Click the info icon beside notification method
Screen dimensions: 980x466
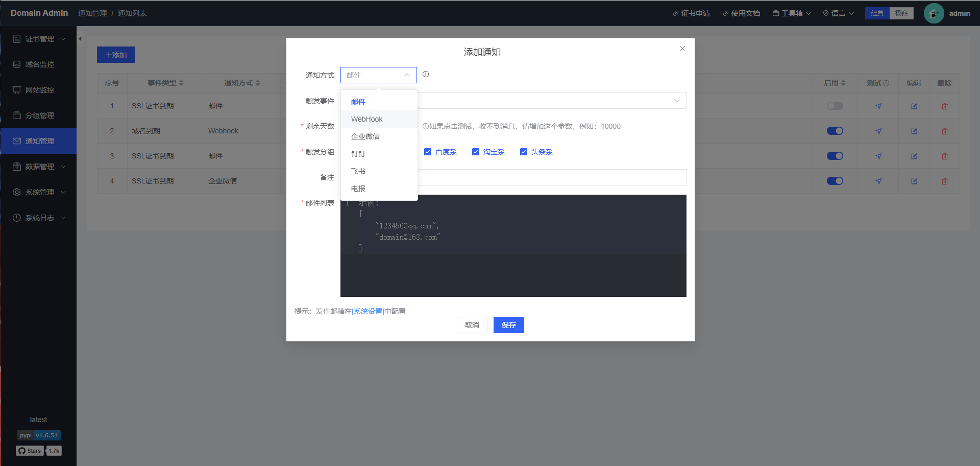click(x=426, y=74)
